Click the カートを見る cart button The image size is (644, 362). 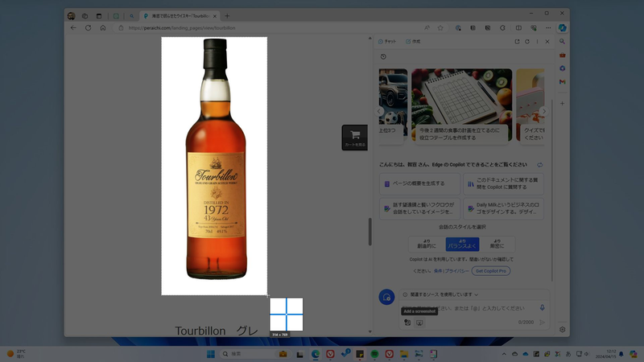click(354, 138)
